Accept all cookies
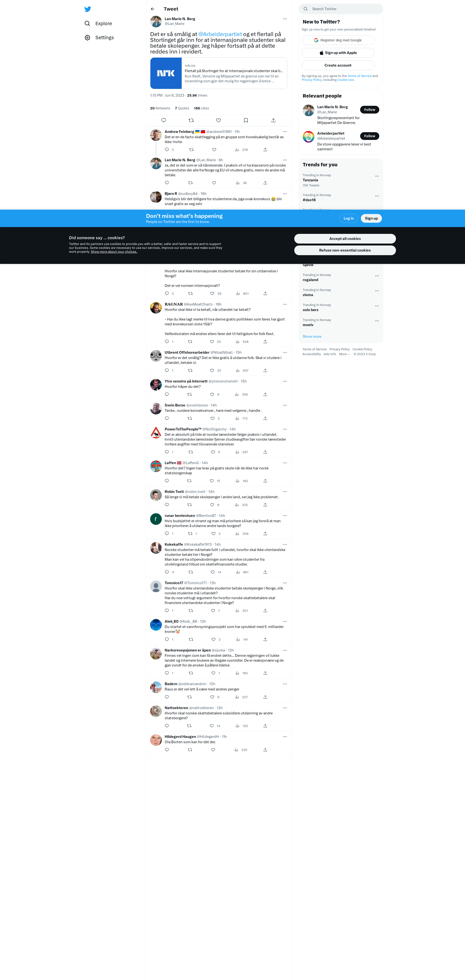Image resolution: width=465 pixels, height=980 pixels. (x=345, y=238)
